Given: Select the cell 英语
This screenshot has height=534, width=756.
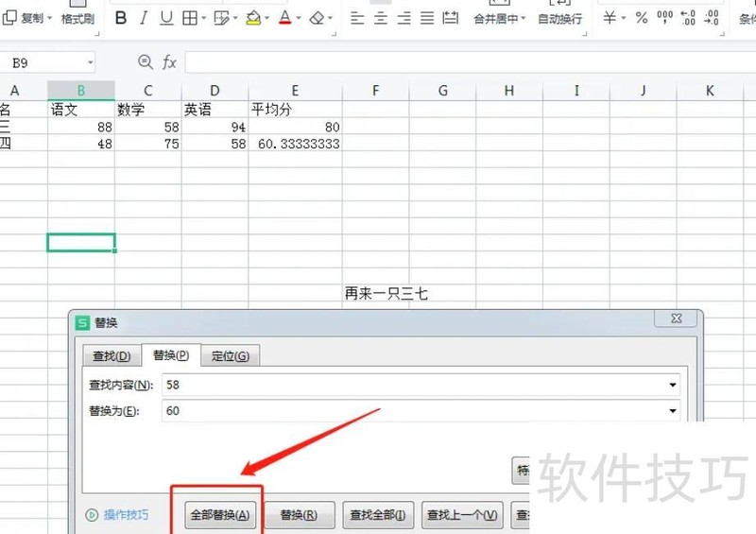Looking at the screenshot, I should point(215,110).
